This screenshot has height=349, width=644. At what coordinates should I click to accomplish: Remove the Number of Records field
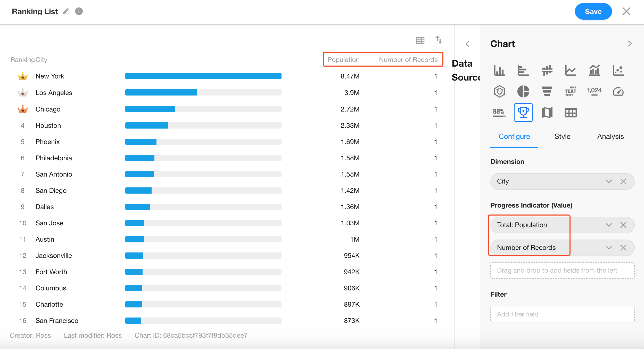tap(623, 248)
